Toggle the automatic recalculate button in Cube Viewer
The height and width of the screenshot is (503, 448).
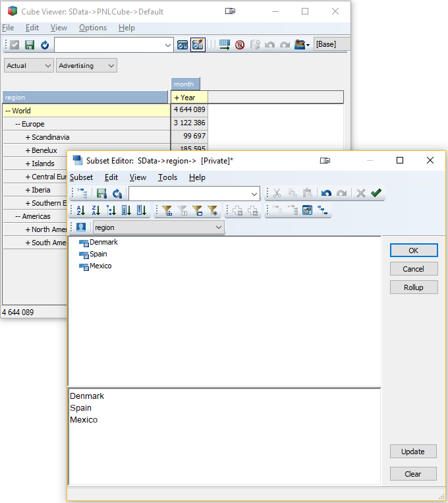click(x=198, y=45)
